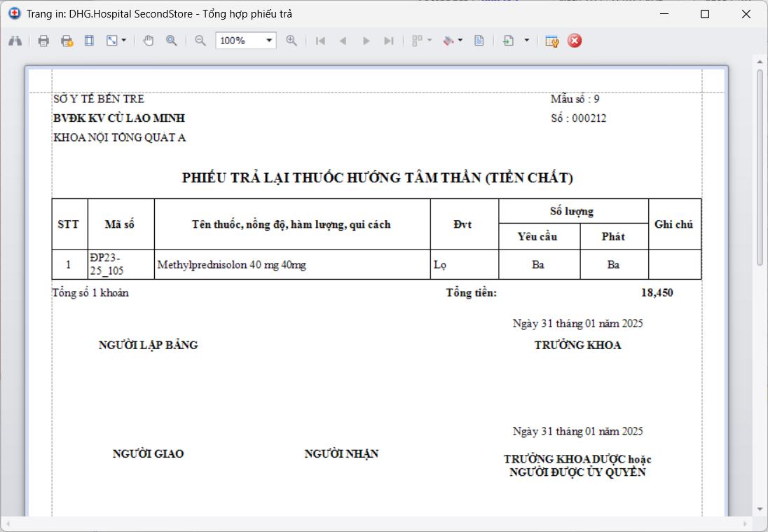The width and height of the screenshot is (768, 532).
Task: Click the Print icon
Action: 43,41
